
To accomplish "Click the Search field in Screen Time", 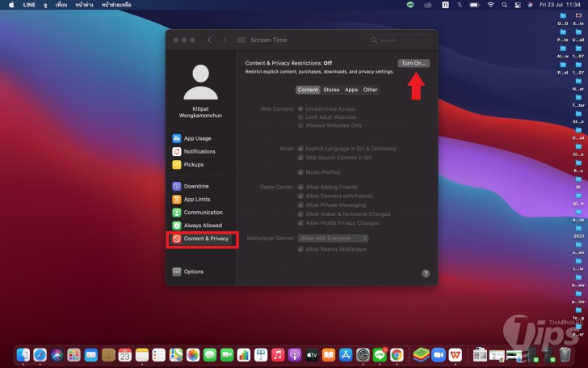I will [x=400, y=40].
